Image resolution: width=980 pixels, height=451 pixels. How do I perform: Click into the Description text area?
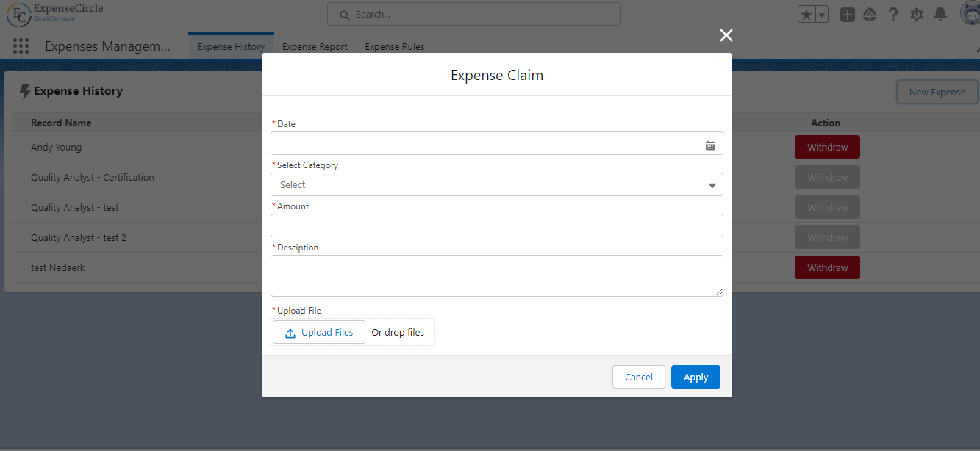click(x=496, y=275)
